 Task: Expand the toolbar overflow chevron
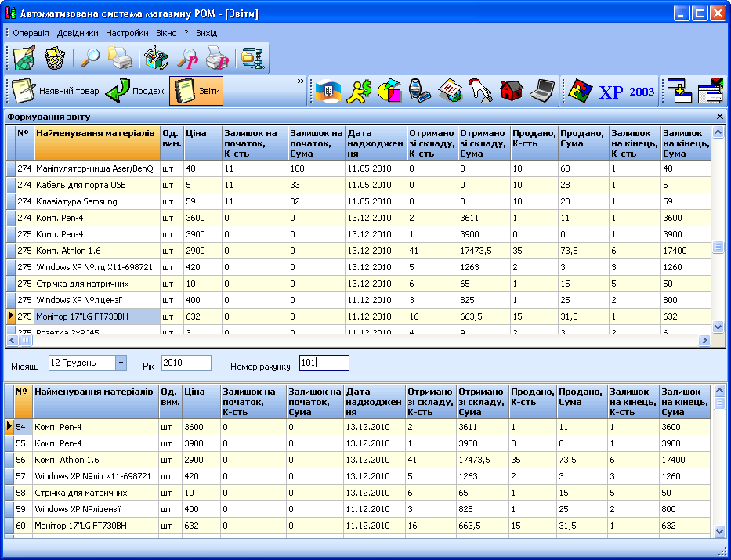301,81
